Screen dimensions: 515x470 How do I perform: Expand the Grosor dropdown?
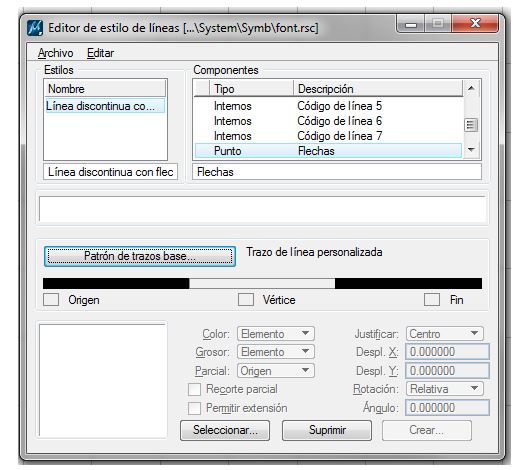(x=276, y=352)
